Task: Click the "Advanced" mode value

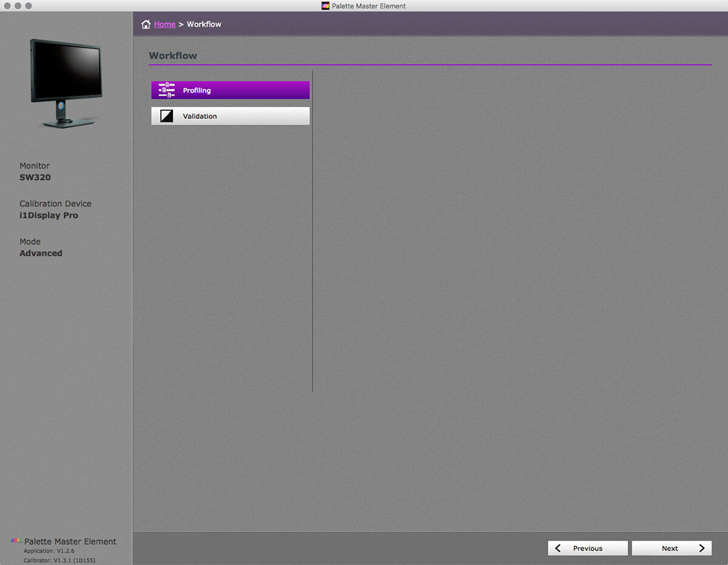Action: (x=41, y=253)
